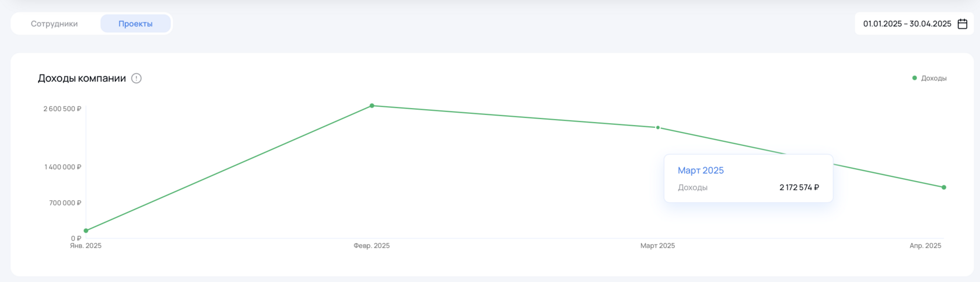Click the March 2025 data point
The image size is (980, 282).
point(658,127)
